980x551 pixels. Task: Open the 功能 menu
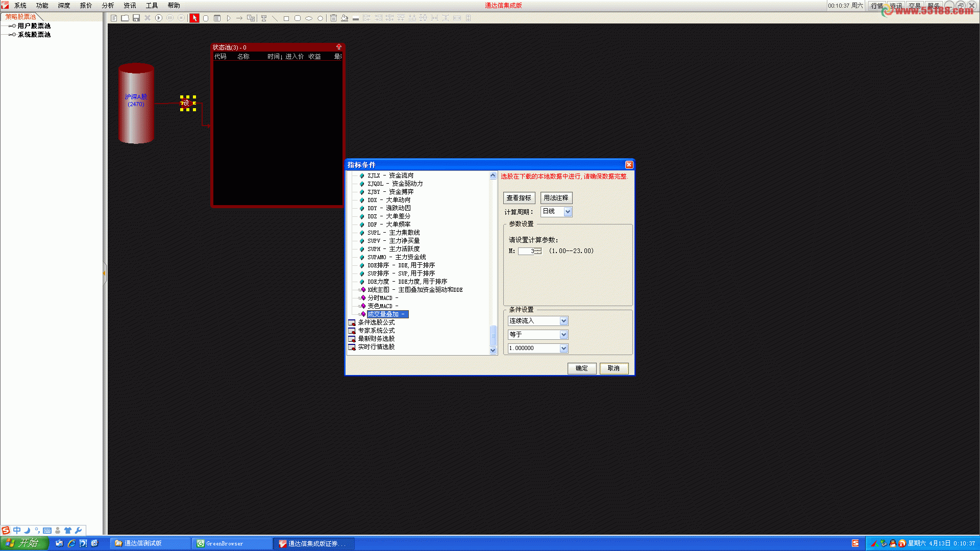pyautogui.click(x=42, y=6)
